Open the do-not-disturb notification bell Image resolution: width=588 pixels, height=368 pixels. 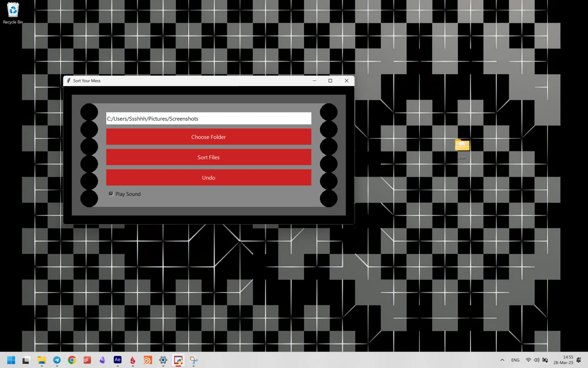pos(579,360)
